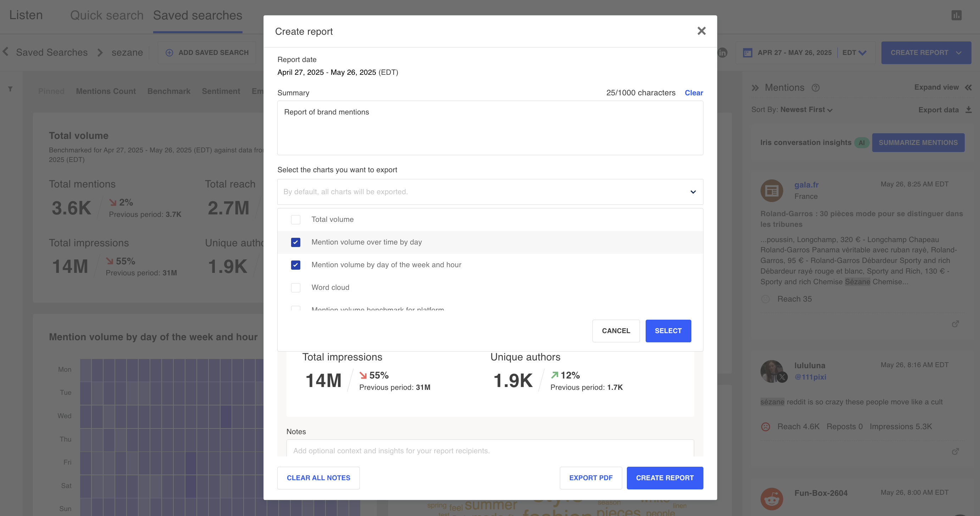Collapse the Mentions panel double-arrow icon
The height and width of the screenshot is (516, 980).
tap(755, 88)
